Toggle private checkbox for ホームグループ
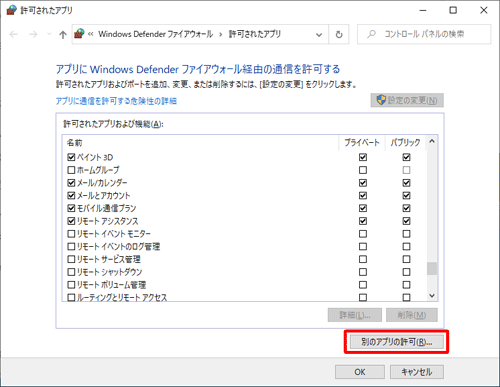 (363, 170)
